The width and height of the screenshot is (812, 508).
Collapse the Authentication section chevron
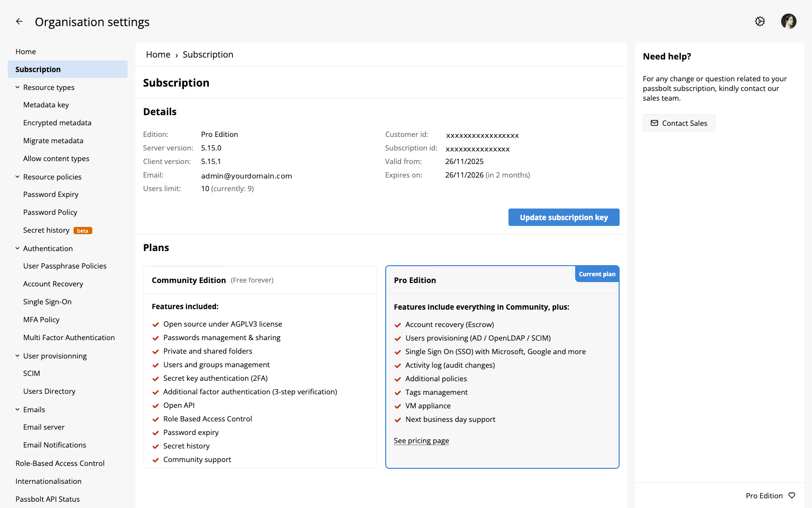coord(17,249)
